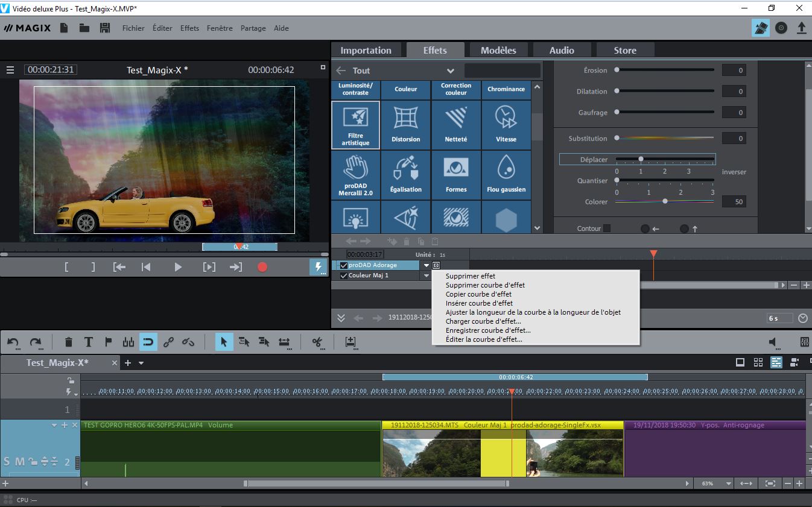Viewport: 812px width, 507px height.
Task: Select the single-object mouse pointer mode
Action: pos(224,342)
